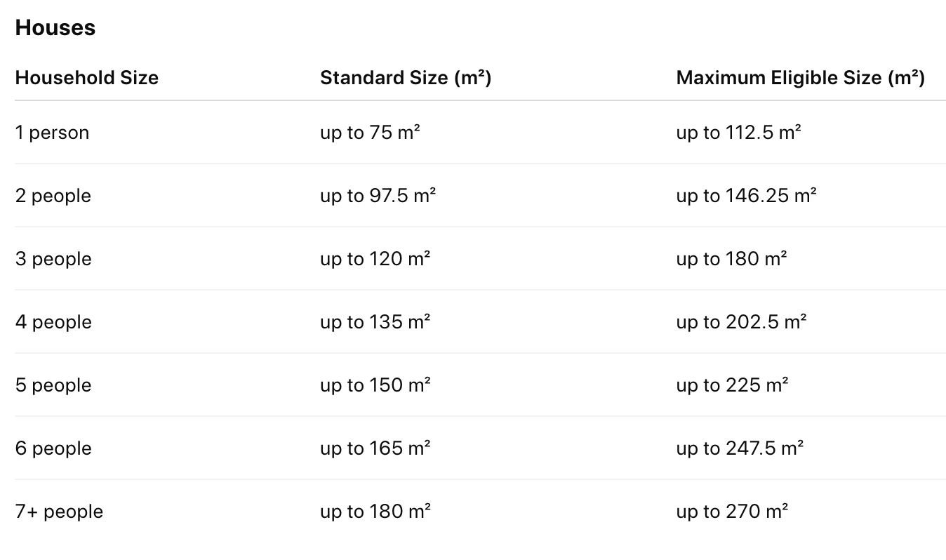946x560 pixels.
Task: Select the "up to 97.5 m²" cell
Action: [x=378, y=196]
